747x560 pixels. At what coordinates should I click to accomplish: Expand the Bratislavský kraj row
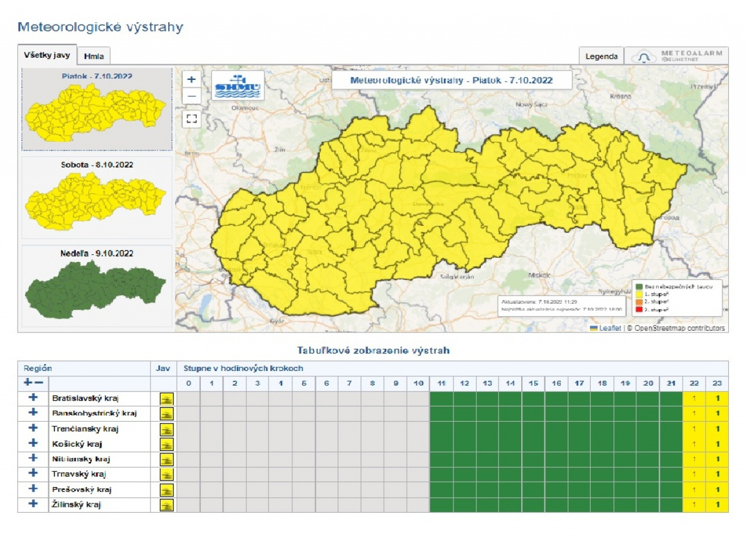(33, 397)
